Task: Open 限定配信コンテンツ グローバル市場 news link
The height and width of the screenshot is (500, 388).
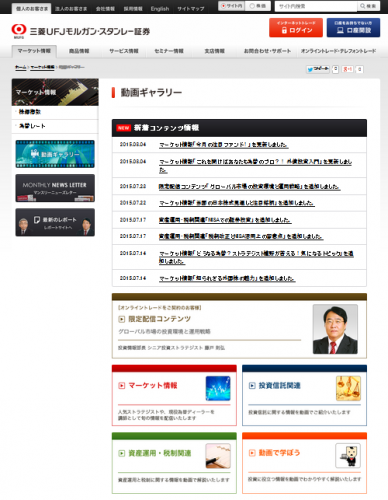Action: 249,187
